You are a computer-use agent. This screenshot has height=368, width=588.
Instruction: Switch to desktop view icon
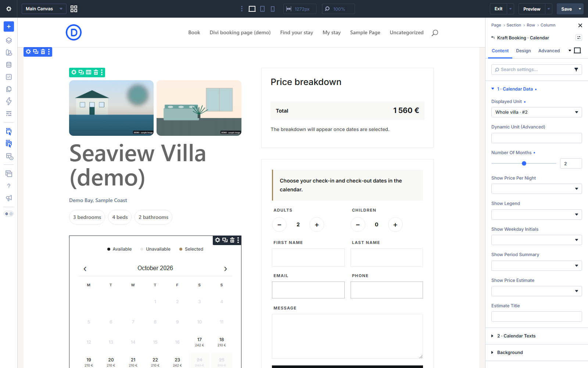point(252,9)
